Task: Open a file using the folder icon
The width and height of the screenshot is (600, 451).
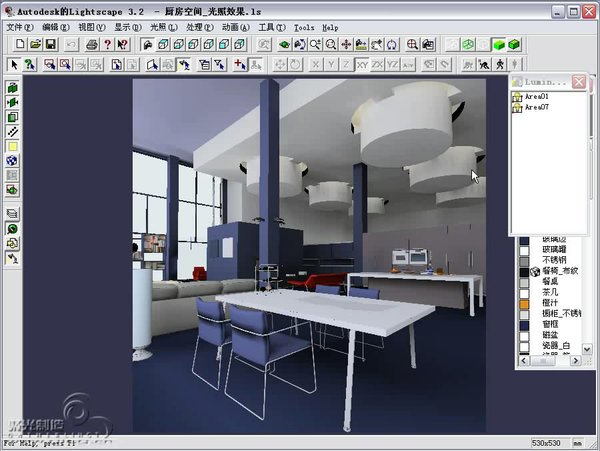Action: tap(35, 44)
